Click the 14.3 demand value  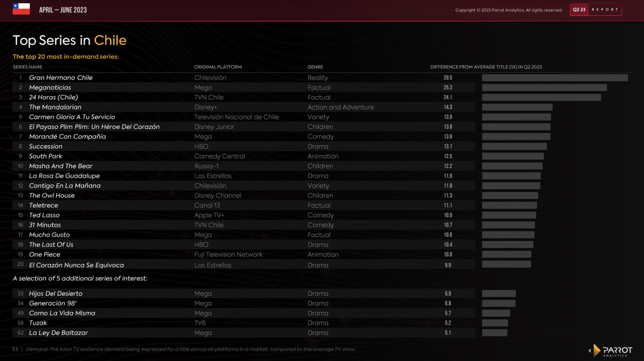[448, 107]
